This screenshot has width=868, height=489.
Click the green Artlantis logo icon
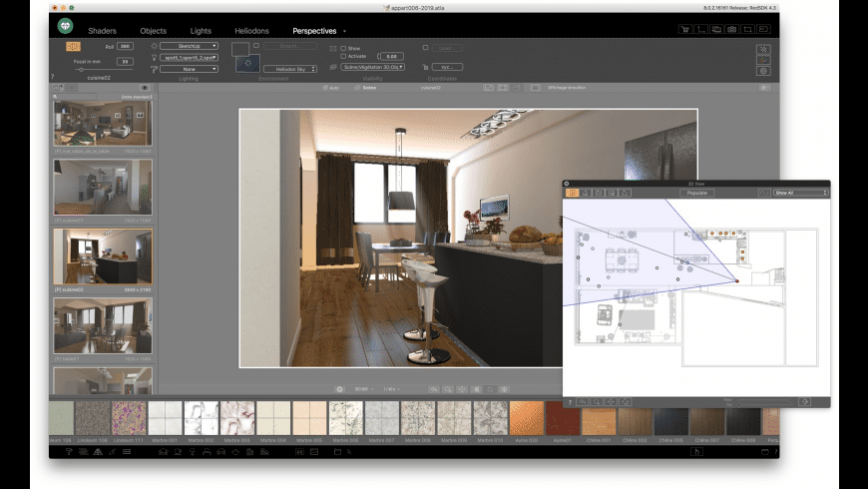coord(65,26)
